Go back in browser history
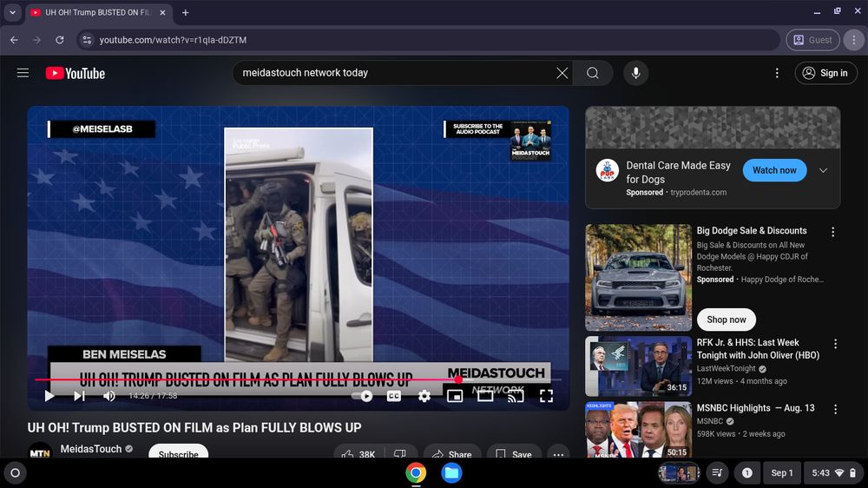The image size is (868, 488). (x=14, y=40)
